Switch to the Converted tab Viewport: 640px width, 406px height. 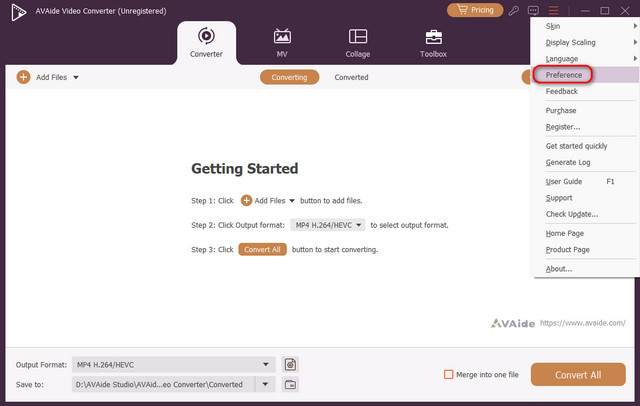tap(351, 77)
